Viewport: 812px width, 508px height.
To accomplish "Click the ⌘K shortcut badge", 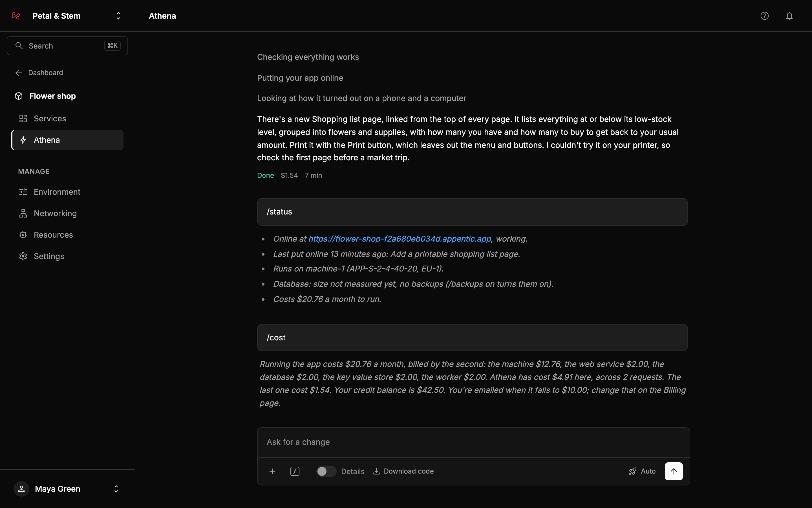I will (112, 46).
